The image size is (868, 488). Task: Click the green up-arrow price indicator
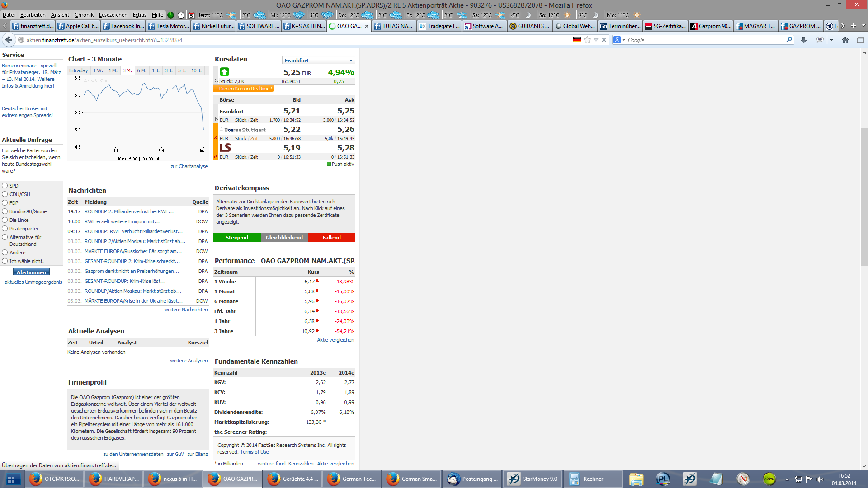click(224, 72)
